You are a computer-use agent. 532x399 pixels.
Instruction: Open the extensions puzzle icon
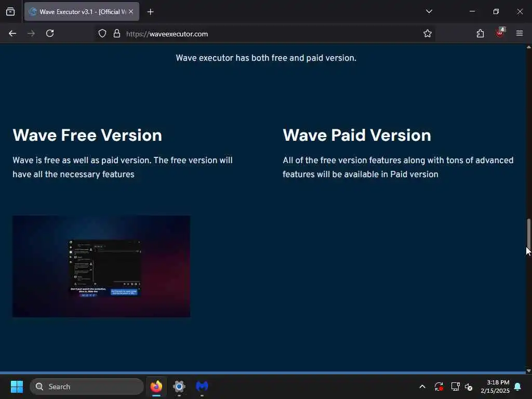480,34
